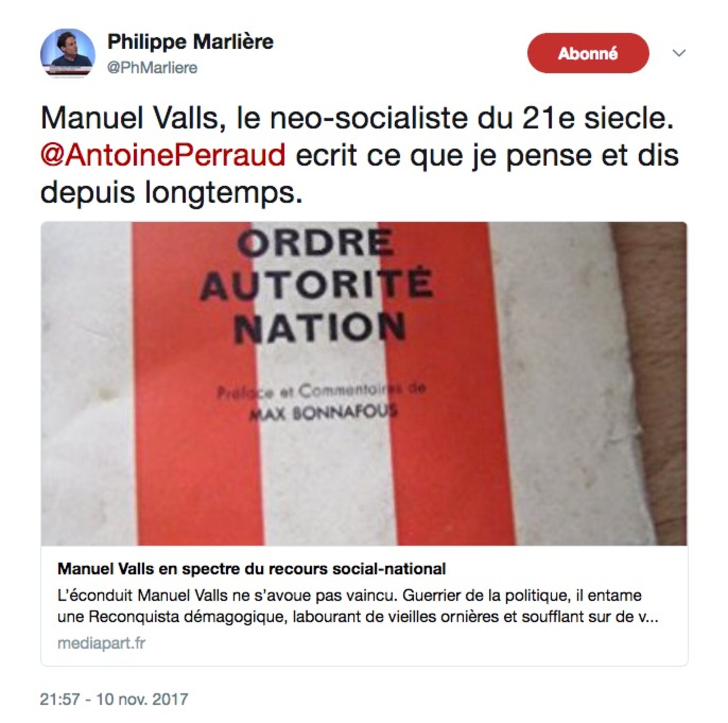Visit the mediapart.fr domain link

pos(101,643)
